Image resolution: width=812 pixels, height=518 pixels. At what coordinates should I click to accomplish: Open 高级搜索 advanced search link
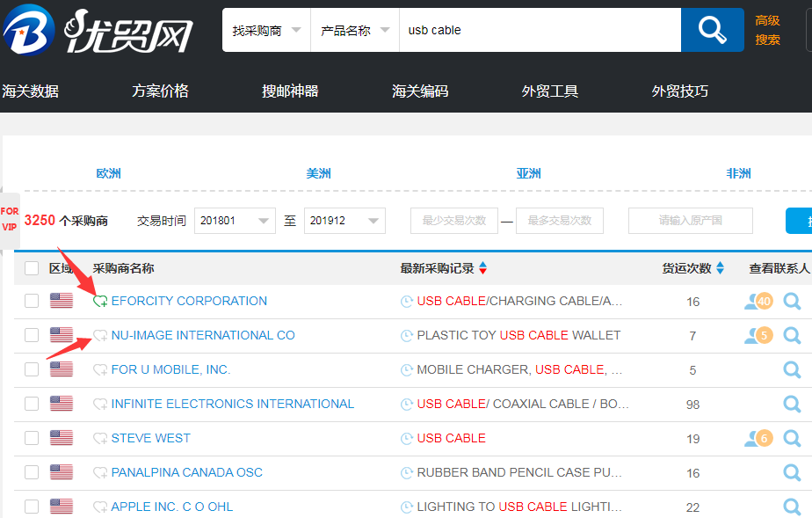coord(767,30)
